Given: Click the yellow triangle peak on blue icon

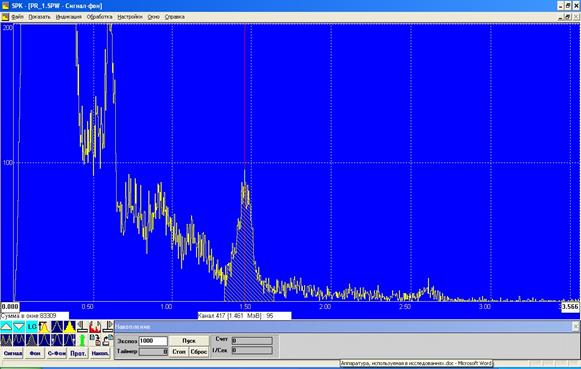Looking at the screenshot, I should point(70,327).
